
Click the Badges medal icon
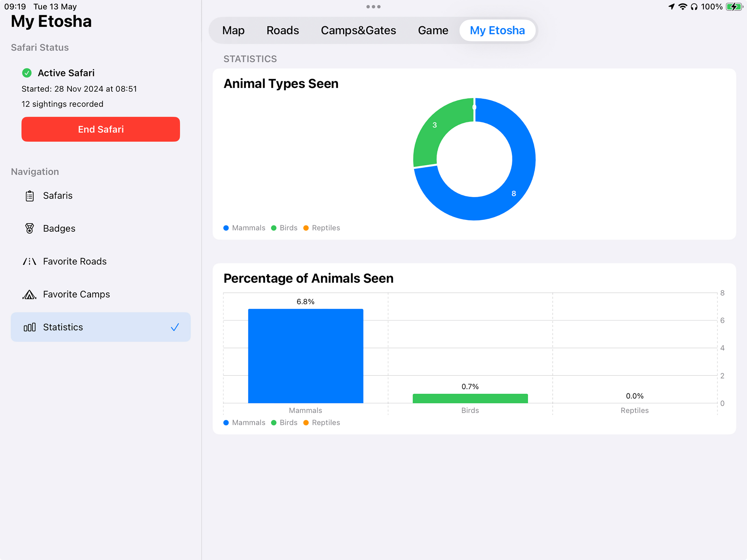point(30,228)
